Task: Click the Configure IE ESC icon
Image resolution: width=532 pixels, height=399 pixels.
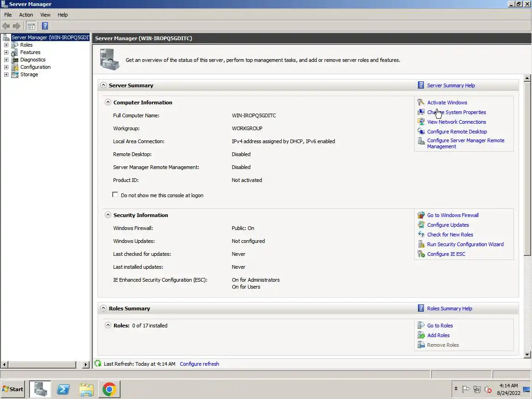Action: (x=421, y=254)
